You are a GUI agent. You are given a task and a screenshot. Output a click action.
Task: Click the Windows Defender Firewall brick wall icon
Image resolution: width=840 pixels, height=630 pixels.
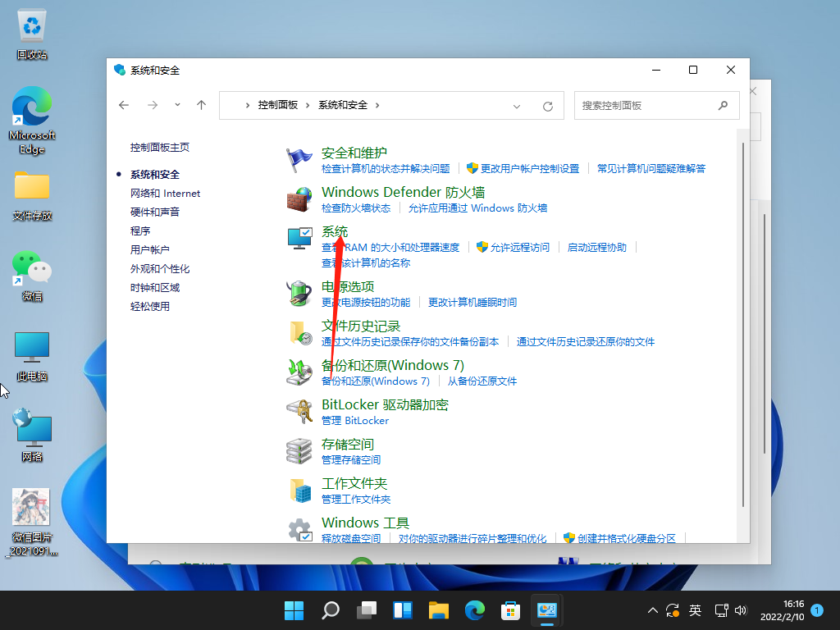coord(299,199)
